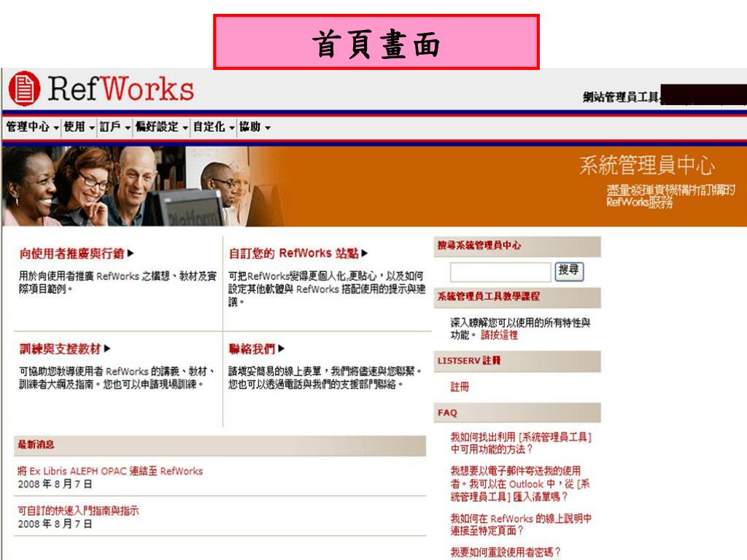Click the RefWorks wordmark text
747x560 pixels.
[121, 88]
